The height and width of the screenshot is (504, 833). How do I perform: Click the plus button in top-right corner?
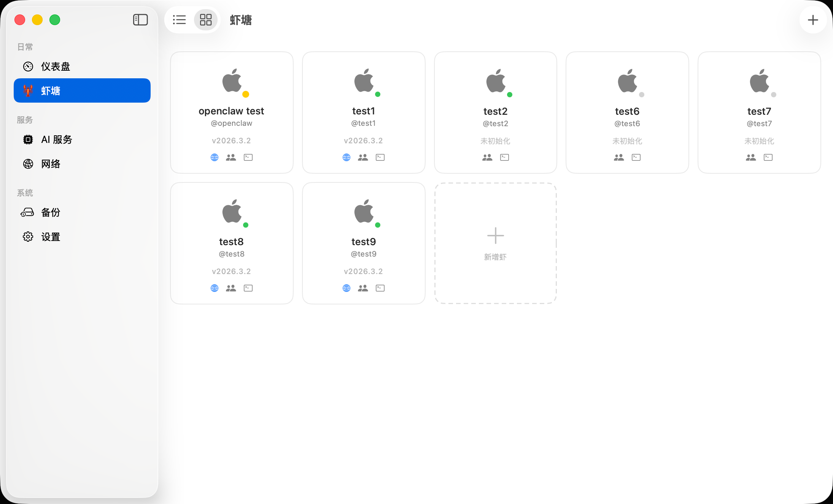(813, 20)
